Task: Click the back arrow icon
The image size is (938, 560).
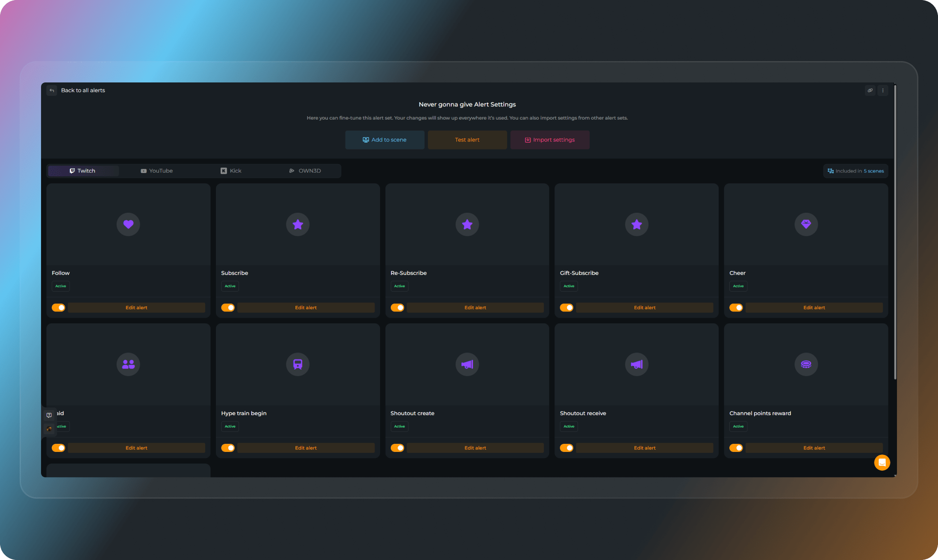Action: click(x=52, y=90)
